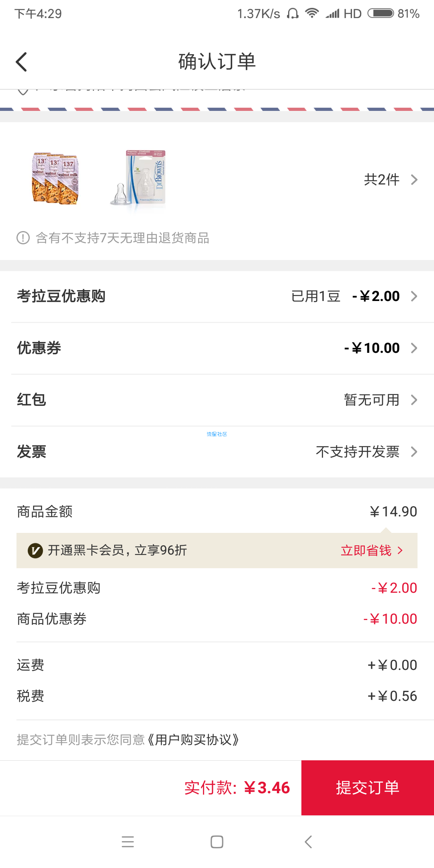Tap the Android back navigation icon
This screenshot has width=434, height=868.
pos(308,841)
